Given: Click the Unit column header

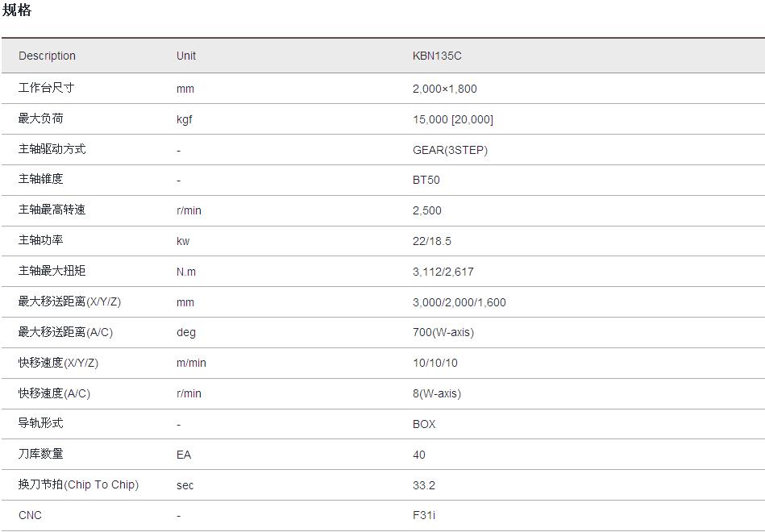Looking at the screenshot, I should coord(186,56).
